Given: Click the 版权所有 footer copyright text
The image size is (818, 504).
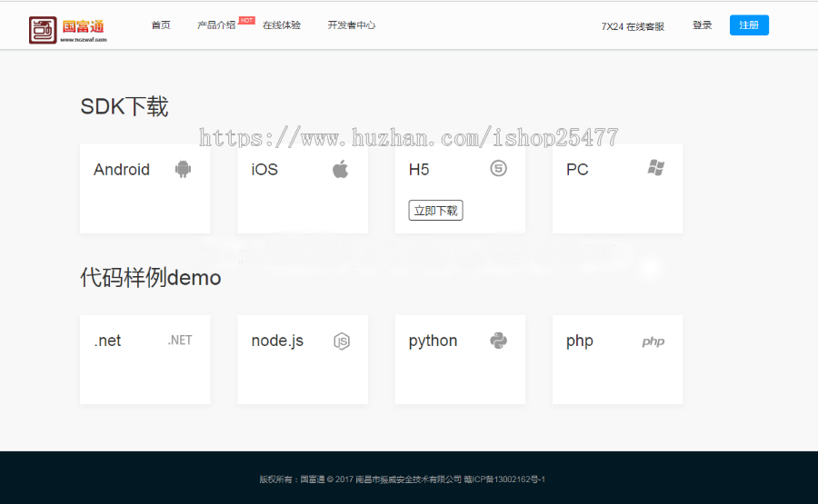Looking at the screenshot, I should (x=403, y=479).
